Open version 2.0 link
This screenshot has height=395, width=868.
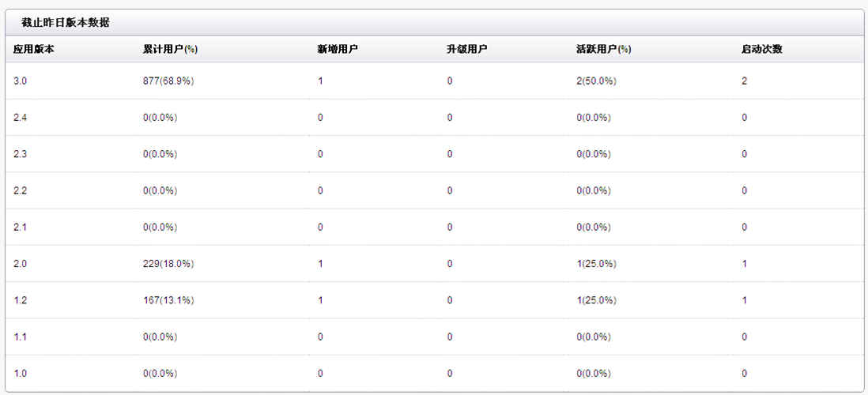21,264
